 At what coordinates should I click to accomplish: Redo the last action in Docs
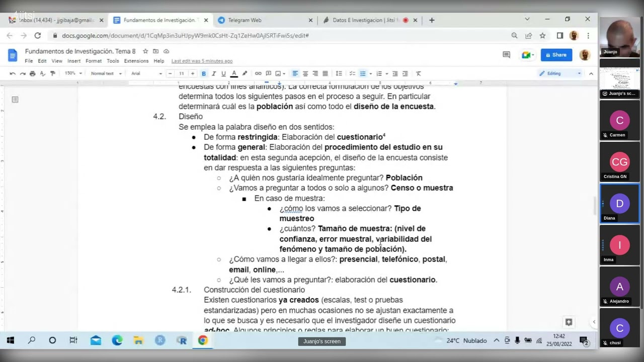pyautogui.click(x=23, y=73)
